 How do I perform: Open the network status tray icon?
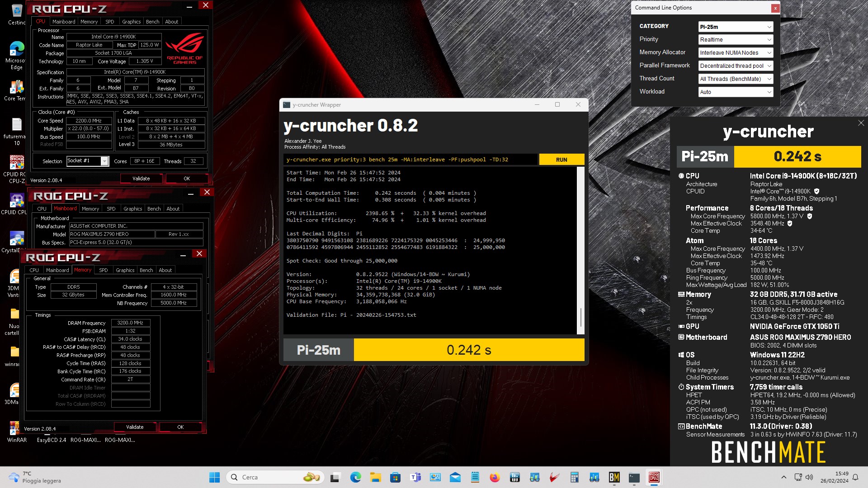tap(798, 477)
